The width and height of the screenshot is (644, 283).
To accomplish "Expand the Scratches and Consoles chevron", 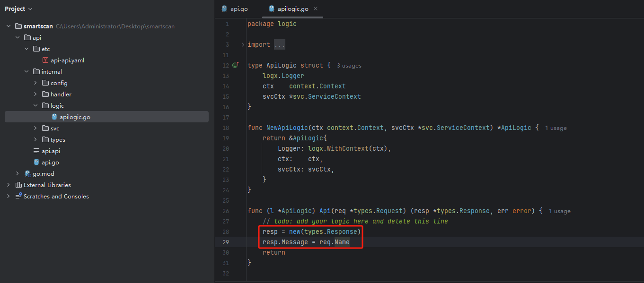I will [9, 197].
